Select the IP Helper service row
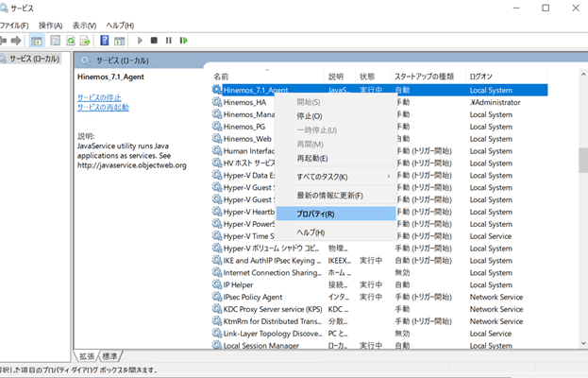This screenshot has width=588, height=378. point(379,284)
